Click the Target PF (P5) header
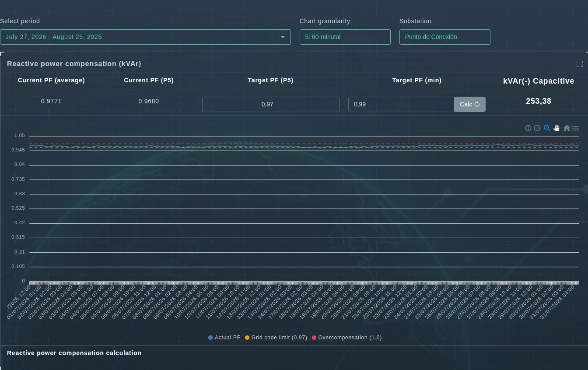 (270, 80)
